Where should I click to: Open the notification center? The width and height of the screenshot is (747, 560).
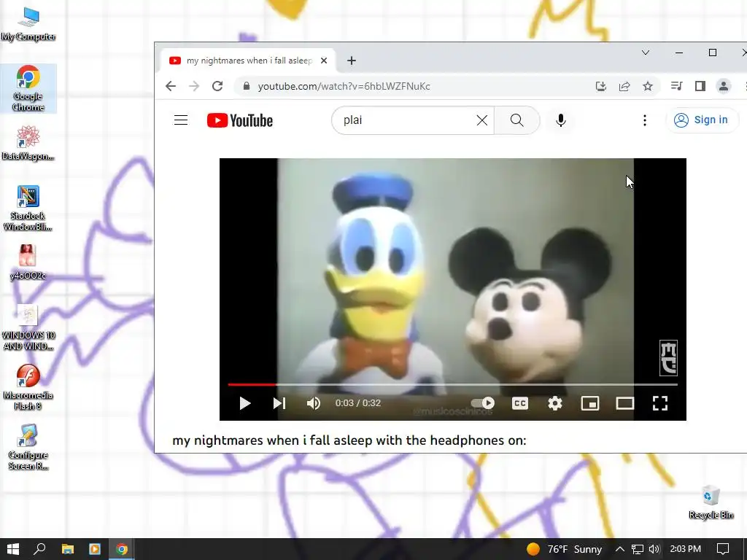(x=723, y=549)
